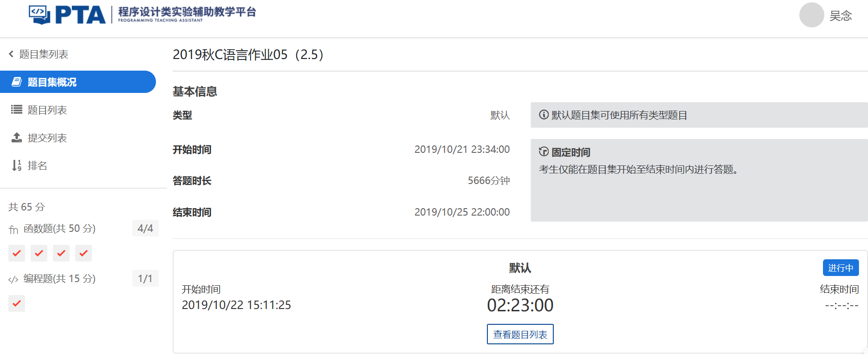The height and width of the screenshot is (355, 868).
Task: Open the 题目列表 menu item
Action: [x=47, y=110]
